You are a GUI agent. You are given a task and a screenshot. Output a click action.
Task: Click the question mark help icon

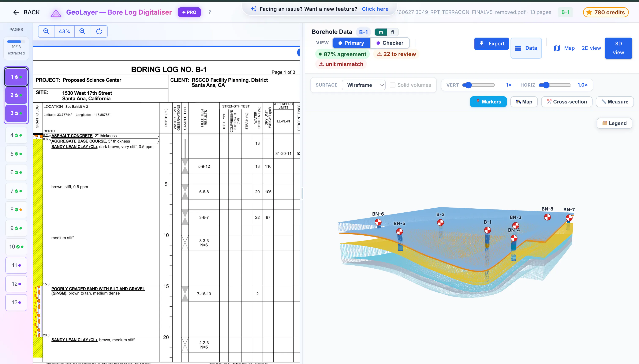point(210,12)
